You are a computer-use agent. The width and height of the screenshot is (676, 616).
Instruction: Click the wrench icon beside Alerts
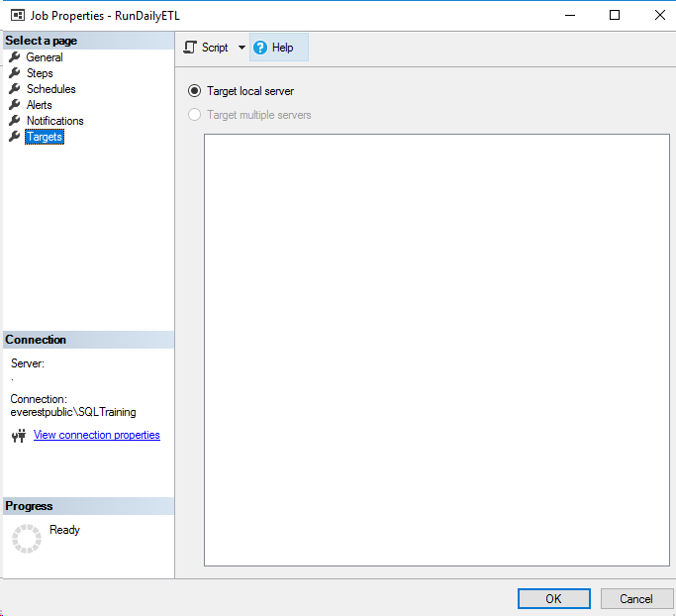(15, 105)
